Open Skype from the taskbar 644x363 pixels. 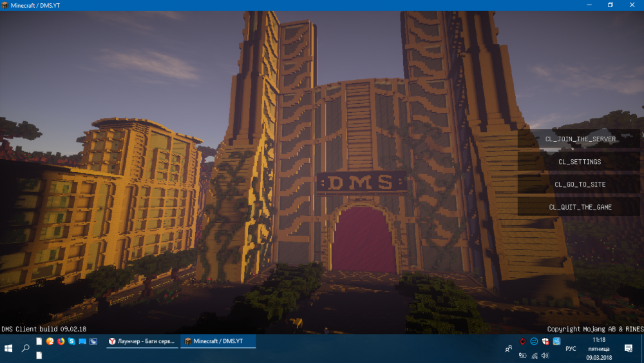coord(71,341)
